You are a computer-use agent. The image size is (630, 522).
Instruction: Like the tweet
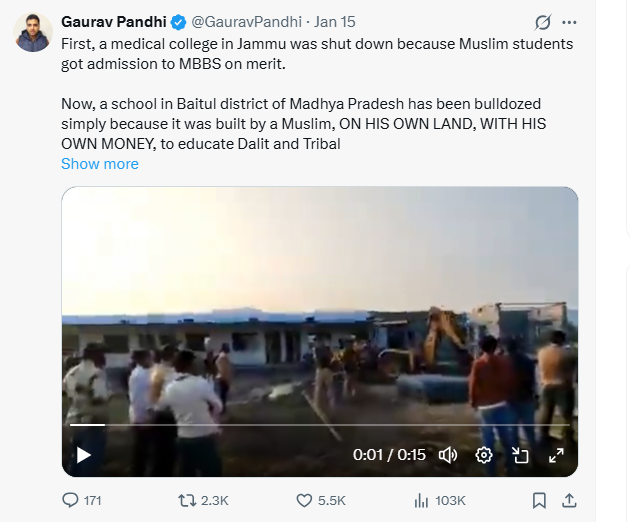click(x=304, y=500)
